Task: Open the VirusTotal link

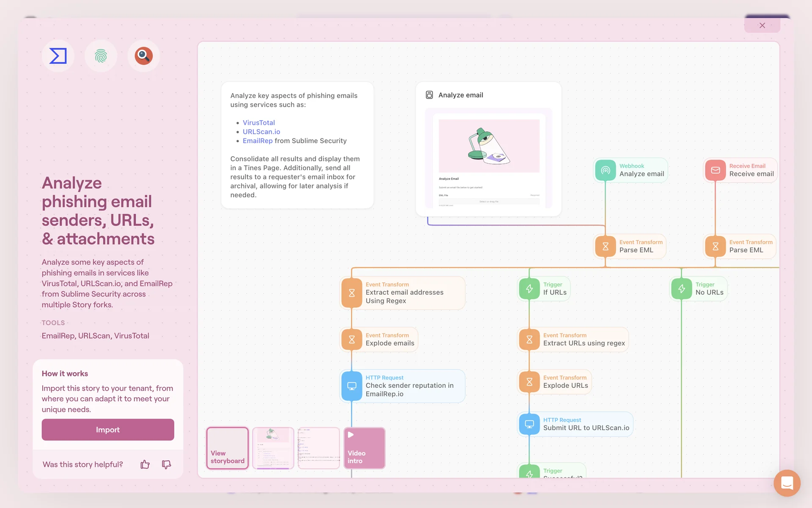Action: 258,123
